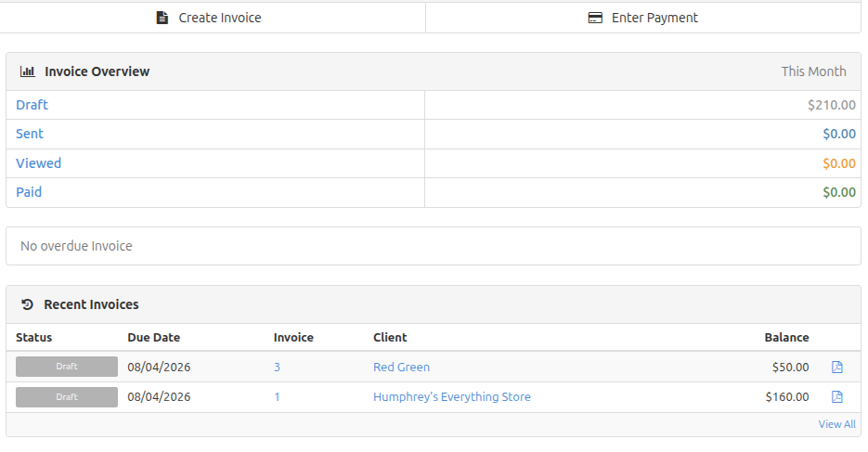This screenshot has height=452, width=868.
Task: Click the Invoice Overview chart icon
Action: (x=28, y=71)
